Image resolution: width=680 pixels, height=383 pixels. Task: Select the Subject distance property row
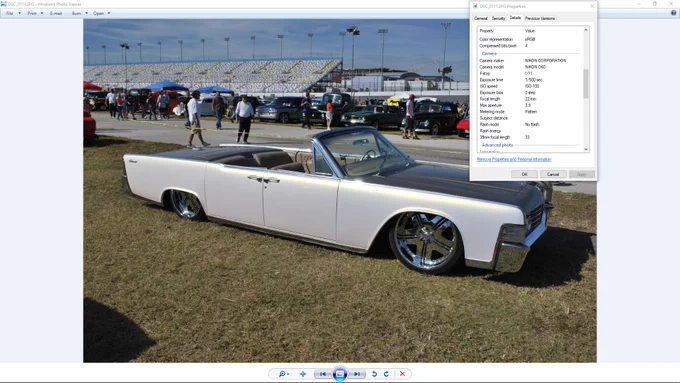tap(530, 118)
